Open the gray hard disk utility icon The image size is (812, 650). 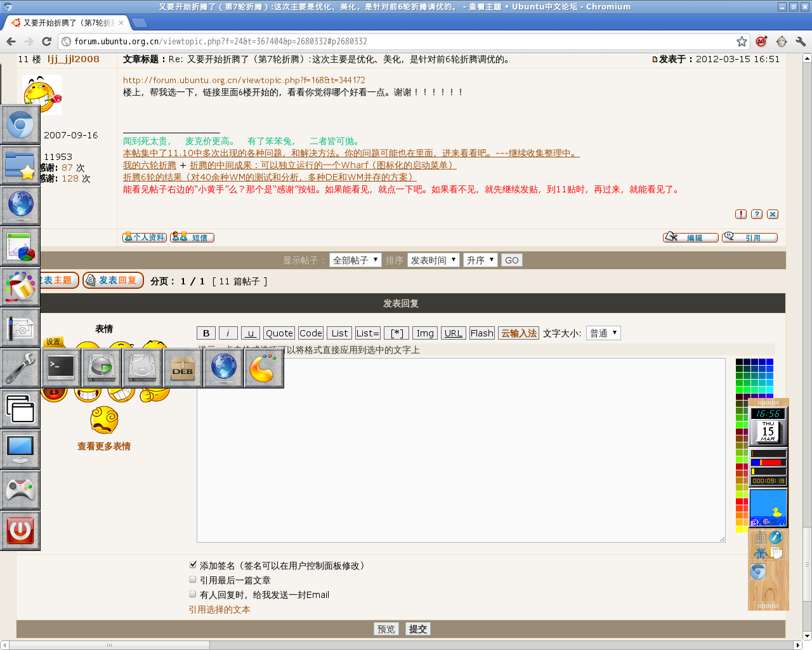(142, 368)
